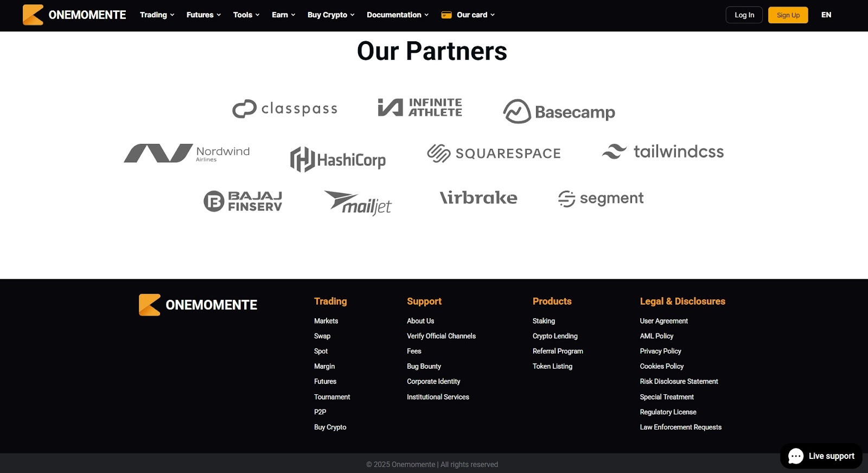Open the Cookies Policy link

(x=662, y=367)
